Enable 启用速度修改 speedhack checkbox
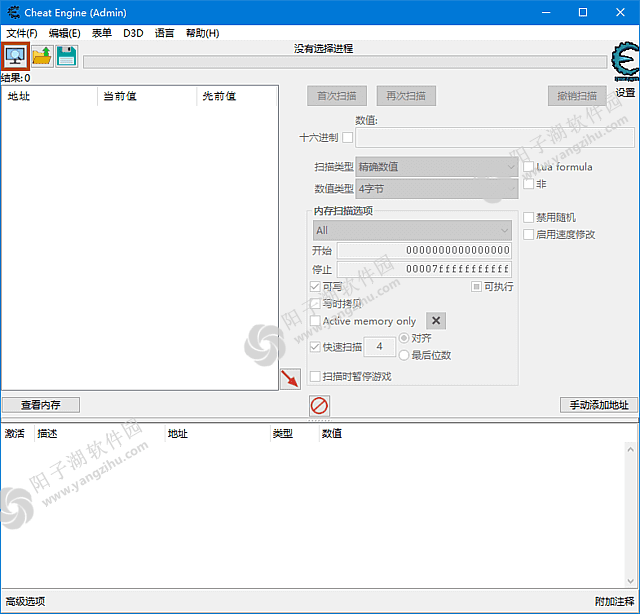 click(x=528, y=234)
